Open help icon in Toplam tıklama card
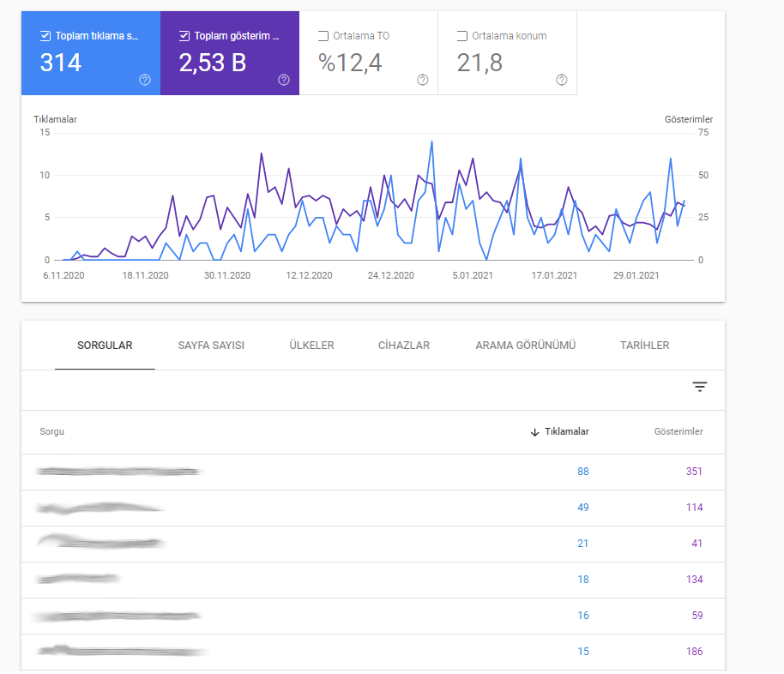 145,80
